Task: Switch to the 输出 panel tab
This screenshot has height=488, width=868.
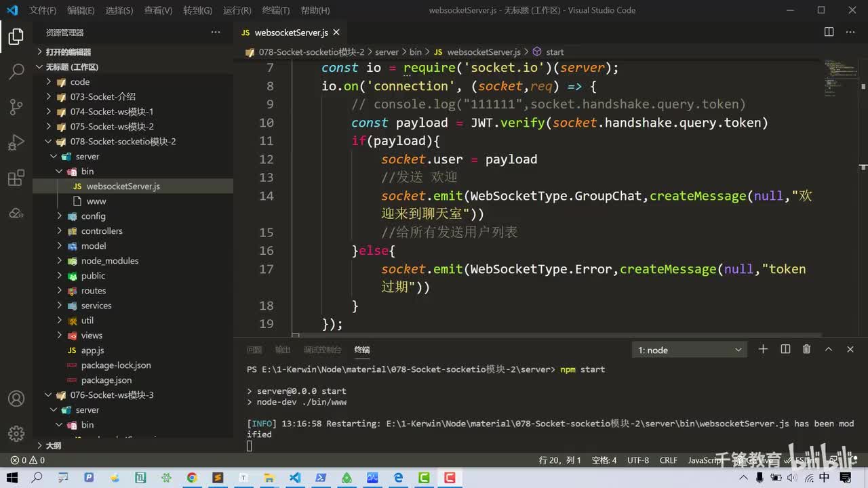Action: [283, 350]
